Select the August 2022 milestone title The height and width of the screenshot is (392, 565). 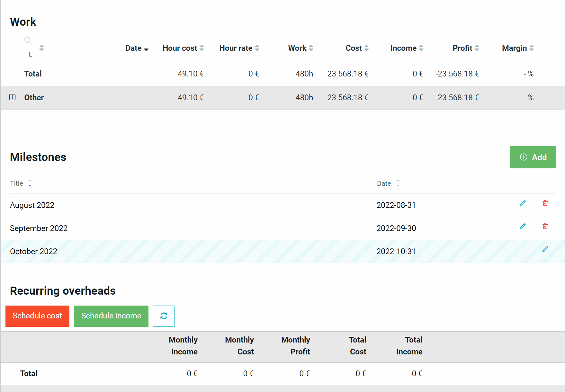point(32,205)
